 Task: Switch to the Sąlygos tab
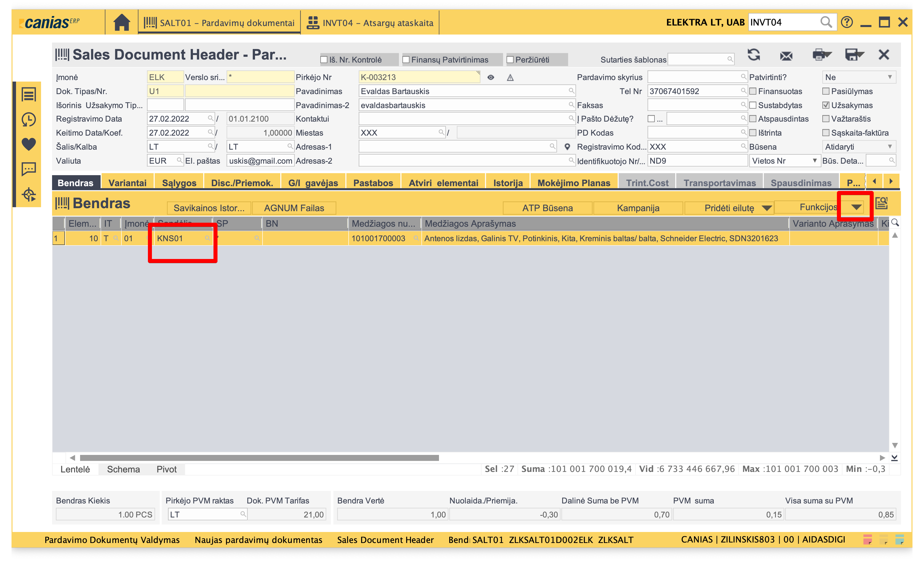179,183
